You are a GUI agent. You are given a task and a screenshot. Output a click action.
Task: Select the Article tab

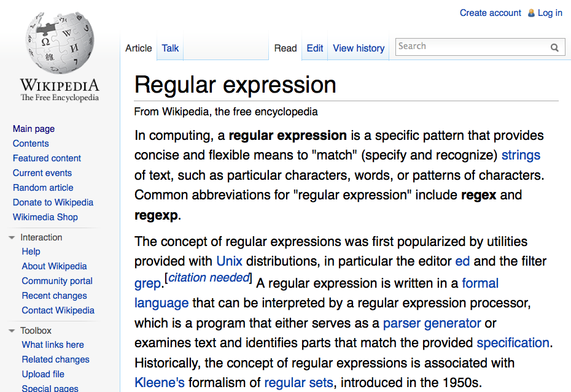coord(138,48)
